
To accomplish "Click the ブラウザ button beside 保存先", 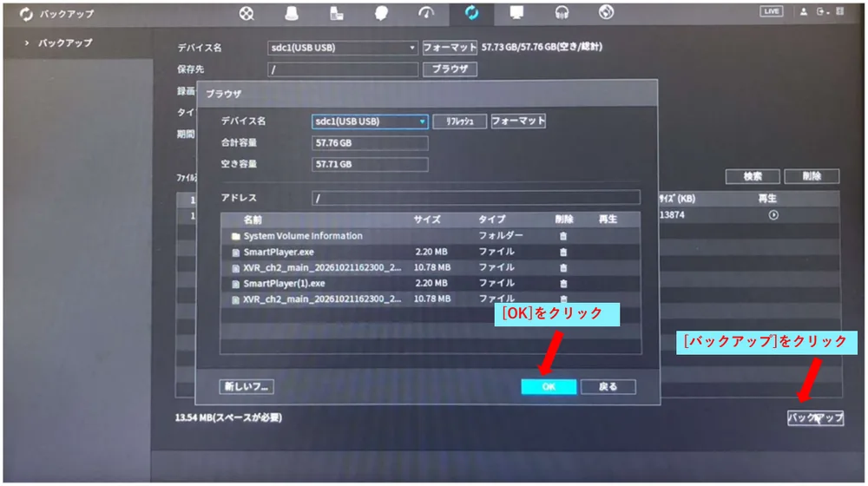I will coord(450,69).
